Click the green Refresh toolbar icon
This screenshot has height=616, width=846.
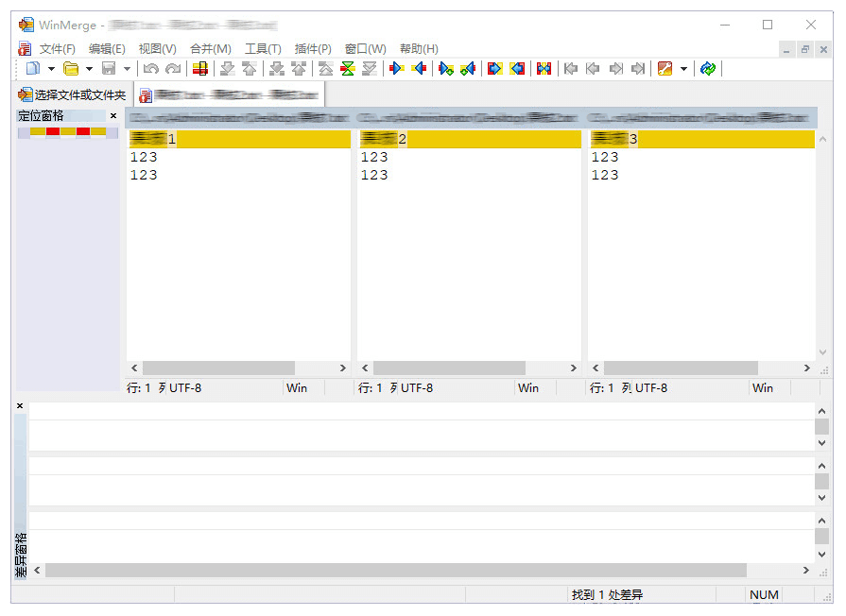click(708, 68)
